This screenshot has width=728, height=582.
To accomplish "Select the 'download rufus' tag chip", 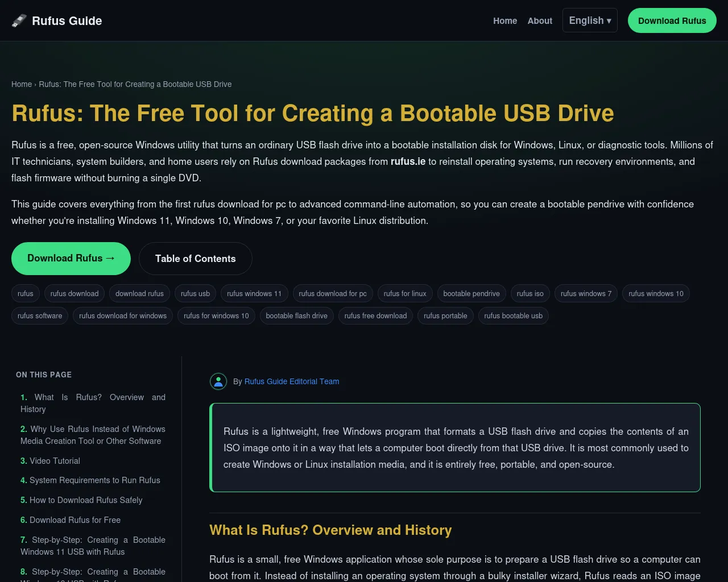I will pyautogui.click(x=139, y=293).
